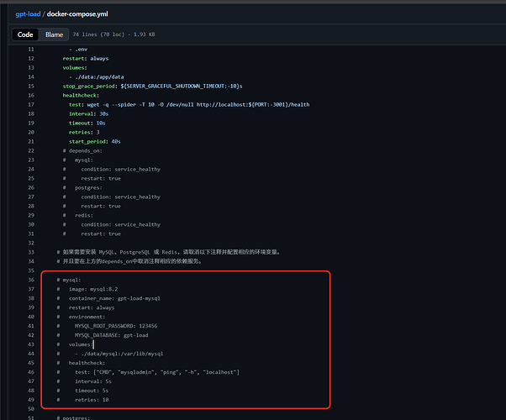Click the 'retries: 3' line
This screenshot has width=506, height=420.
click(84, 132)
